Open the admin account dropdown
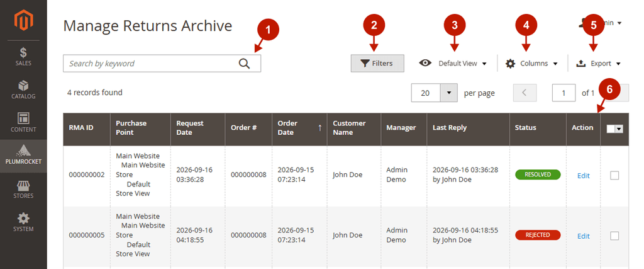Viewport: 644px width, 269px height. pyautogui.click(x=599, y=23)
